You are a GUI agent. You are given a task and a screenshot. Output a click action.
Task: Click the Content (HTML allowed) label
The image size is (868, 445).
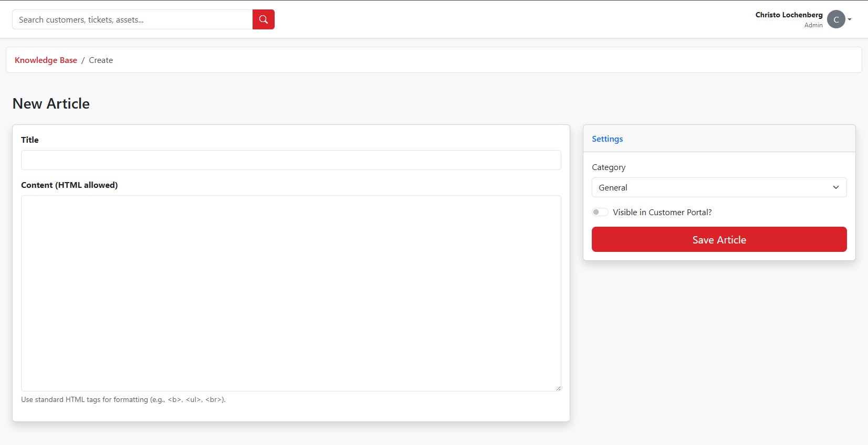[x=69, y=185]
